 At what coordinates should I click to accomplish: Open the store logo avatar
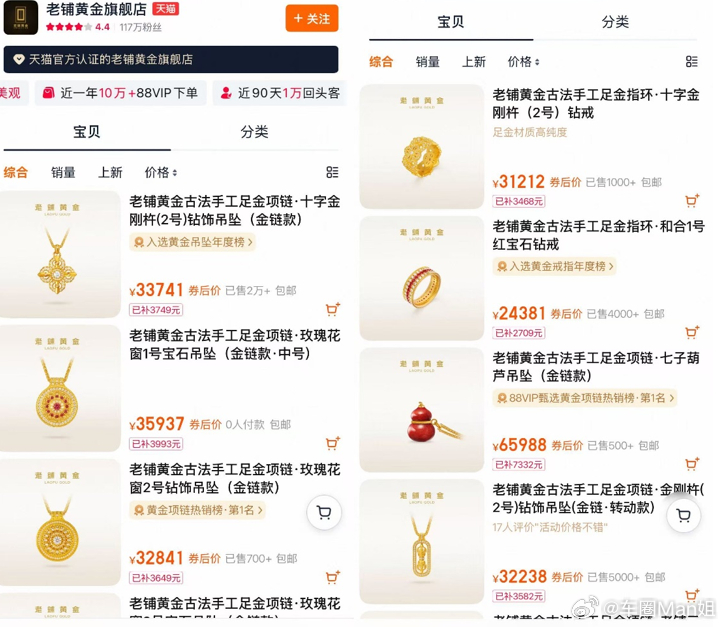pos(21,18)
